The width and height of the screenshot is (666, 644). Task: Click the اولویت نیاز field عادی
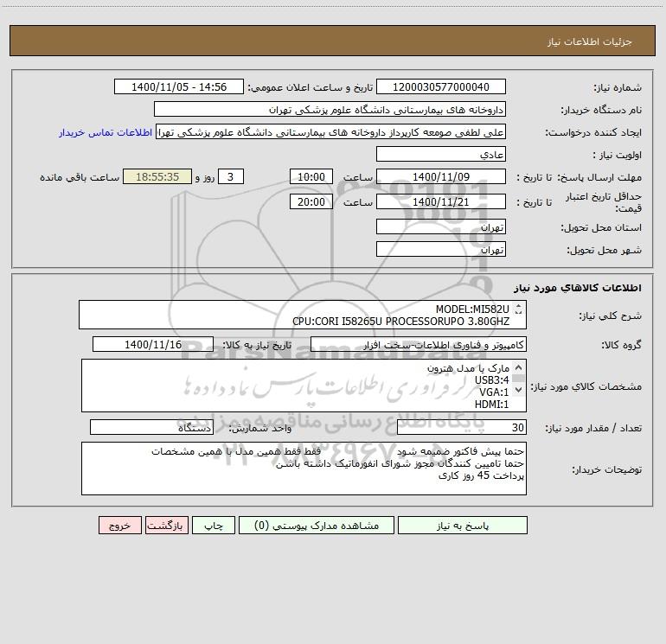click(441, 155)
